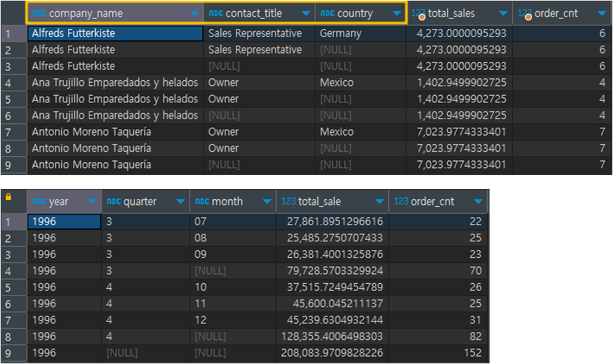This screenshot has width=613, height=364.
Task: Open the lower table order_cnt filter arrow
Action: (478, 202)
